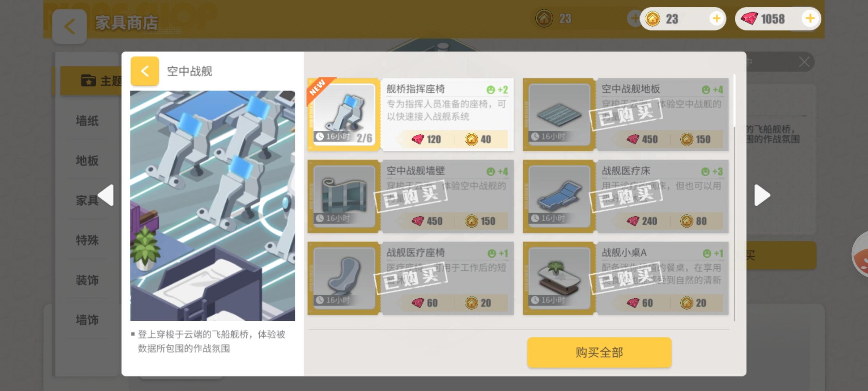Click the item list scrollbar
The height and width of the screenshot is (391, 868).
[x=734, y=197]
